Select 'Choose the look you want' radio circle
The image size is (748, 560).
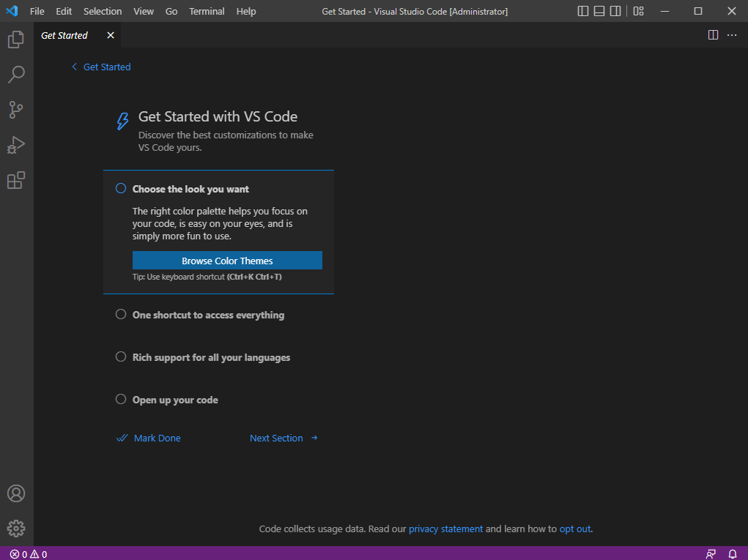click(121, 188)
